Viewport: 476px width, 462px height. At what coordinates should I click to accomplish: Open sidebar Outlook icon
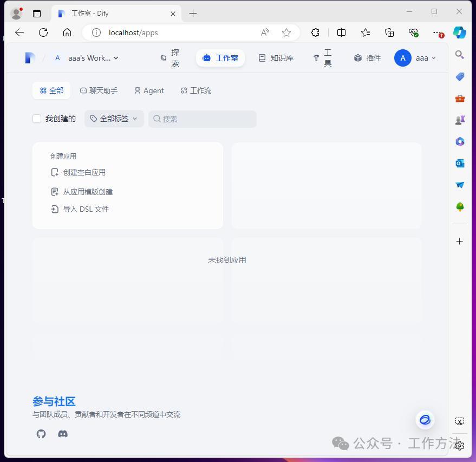pos(460,164)
